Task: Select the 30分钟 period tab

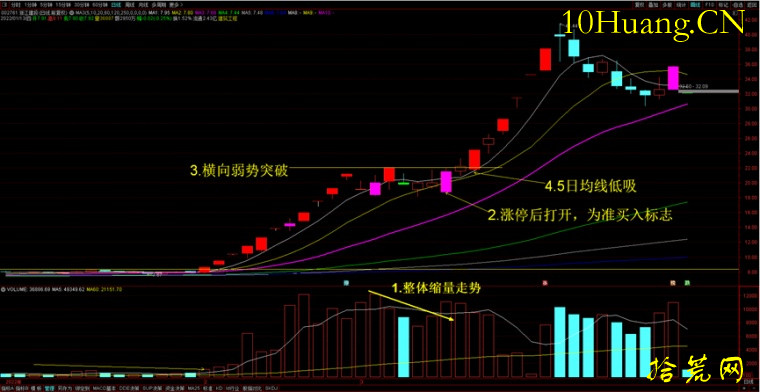Action: [x=81, y=4]
